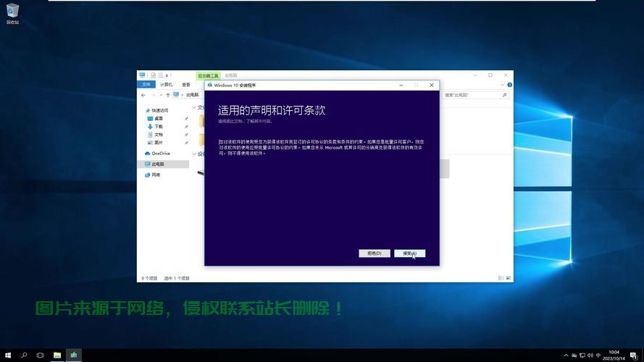644x362 pixels.
Task: Click the 接受(A) accept button
Action: pos(409,253)
